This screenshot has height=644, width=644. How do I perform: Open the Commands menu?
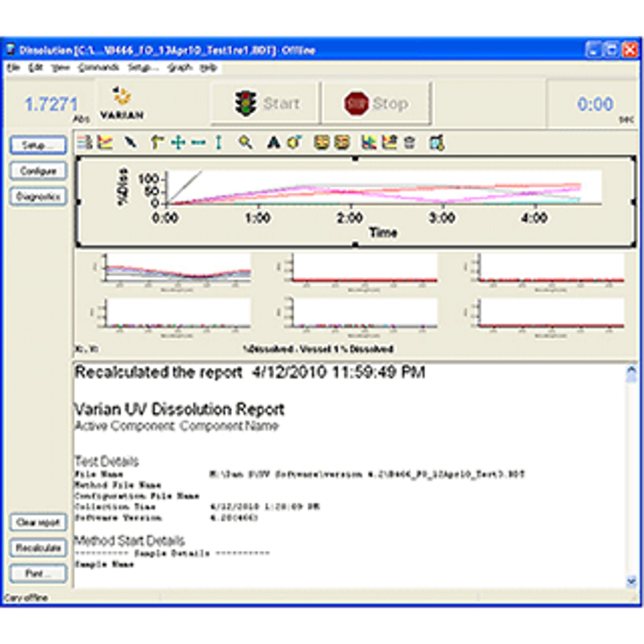pyautogui.click(x=99, y=68)
